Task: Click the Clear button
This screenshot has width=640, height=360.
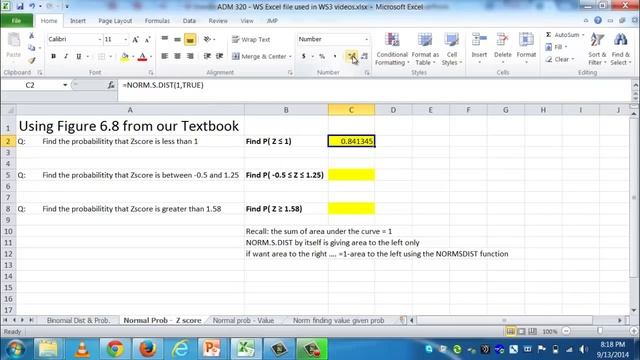Action: click(x=560, y=59)
